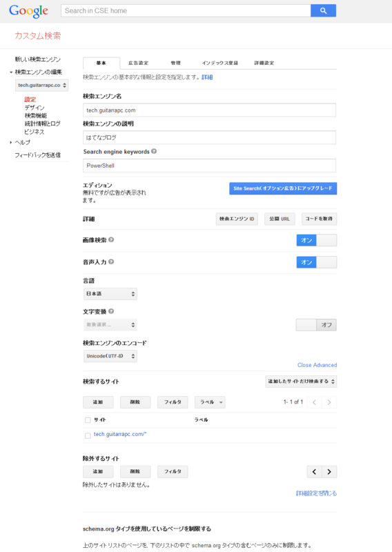Click フィルタ under 検索するサイト
This screenshot has width=392, height=552.
[173, 402]
